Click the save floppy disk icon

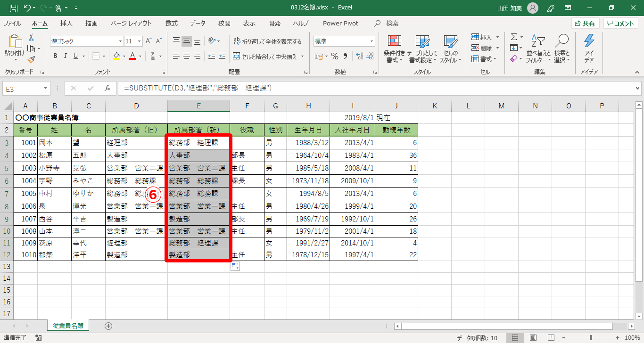coord(14,8)
